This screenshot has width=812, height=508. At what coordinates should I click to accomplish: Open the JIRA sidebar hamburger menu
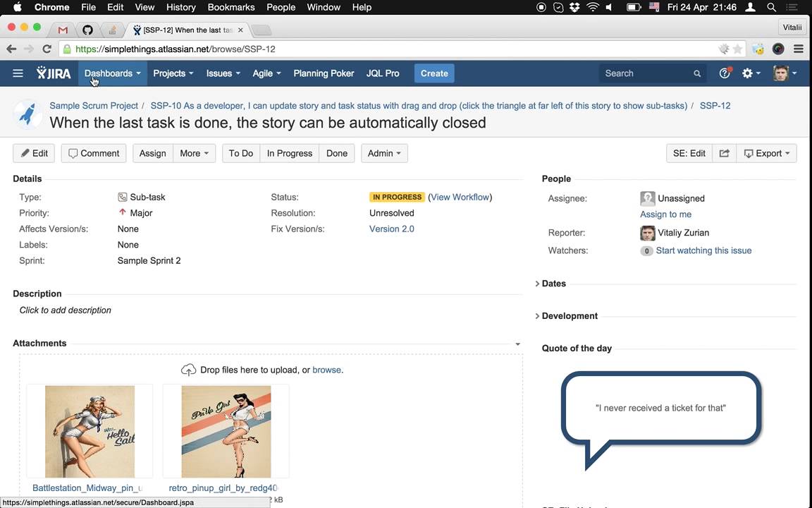point(18,73)
